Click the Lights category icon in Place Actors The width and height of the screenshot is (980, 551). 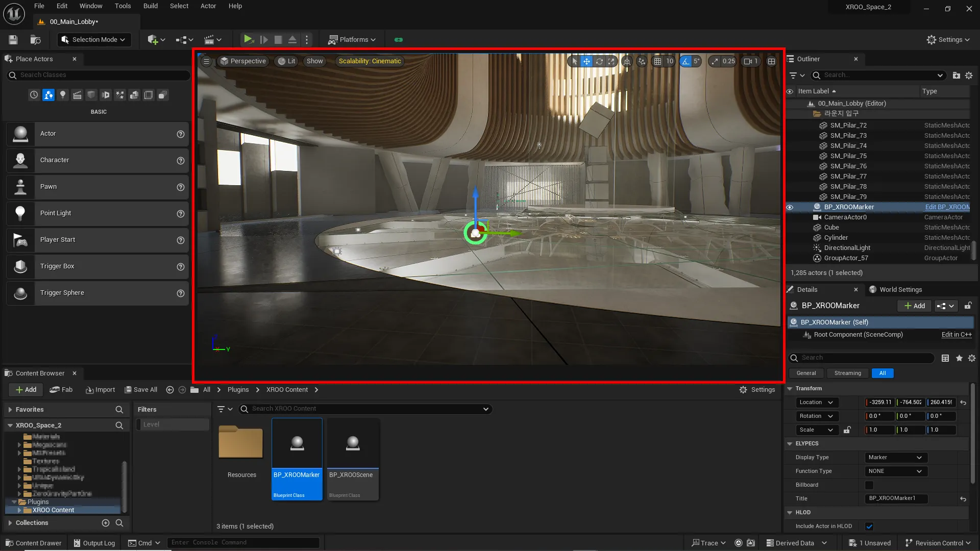[x=63, y=95]
